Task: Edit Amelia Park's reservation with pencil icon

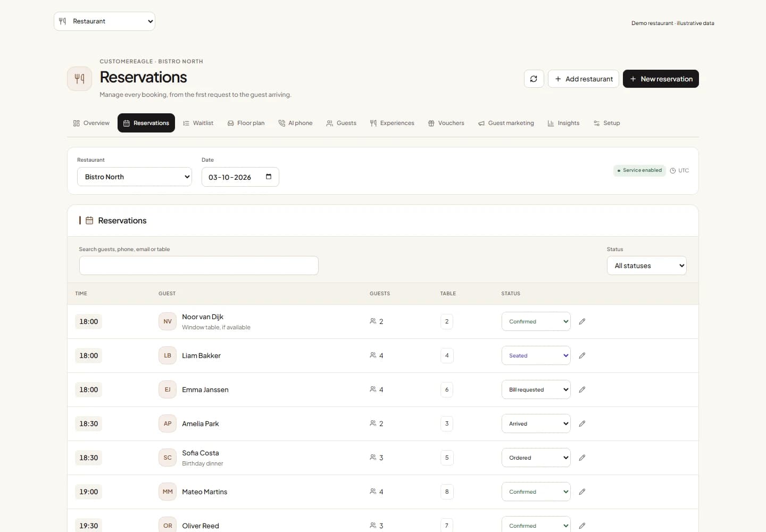Action: tap(582, 423)
